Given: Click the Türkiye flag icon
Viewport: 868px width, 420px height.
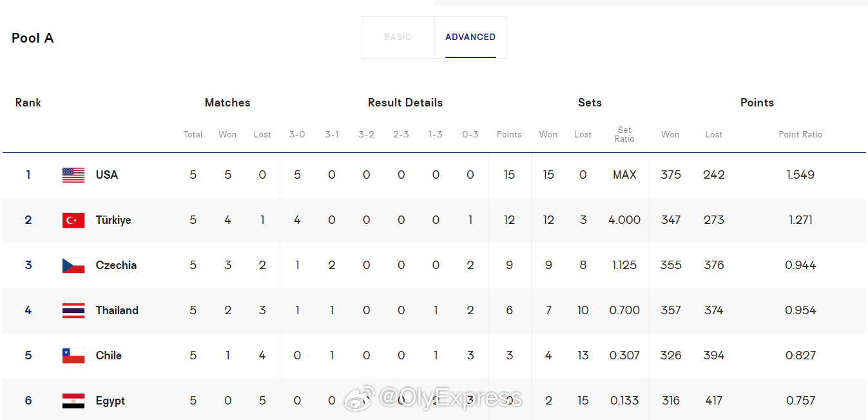Looking at the screenshot, I should point(73,220).
